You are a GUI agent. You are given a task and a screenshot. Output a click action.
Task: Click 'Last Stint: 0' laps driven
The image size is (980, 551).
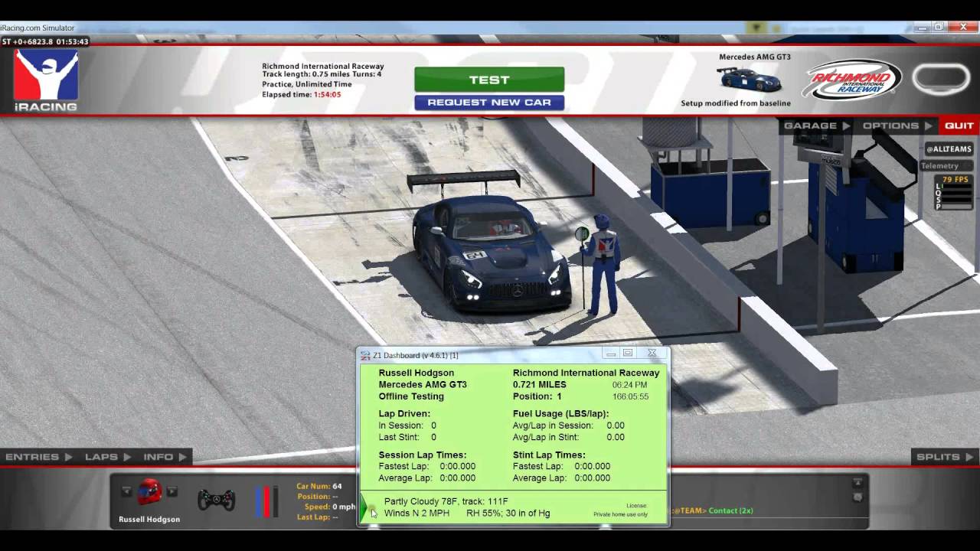pyautogui.click(x=407, y=437)
